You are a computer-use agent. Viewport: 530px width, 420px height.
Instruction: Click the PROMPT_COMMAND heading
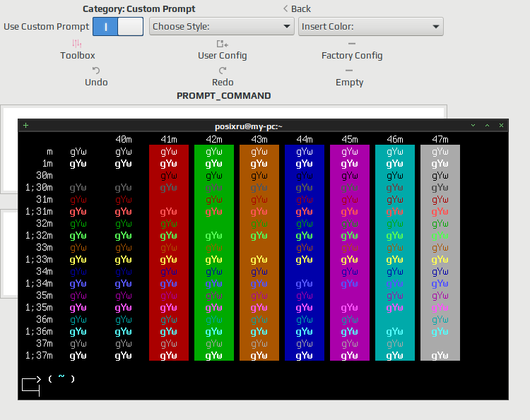224,96
